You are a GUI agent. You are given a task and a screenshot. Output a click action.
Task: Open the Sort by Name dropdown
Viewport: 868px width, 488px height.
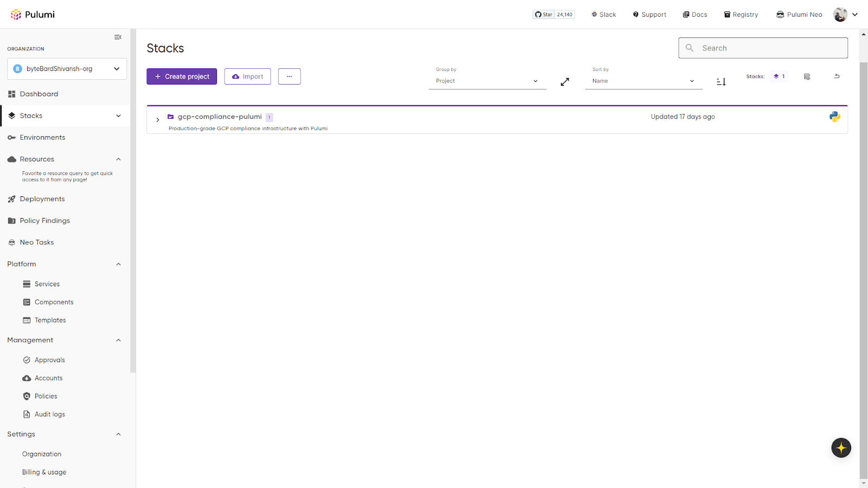tap(643, 81)
